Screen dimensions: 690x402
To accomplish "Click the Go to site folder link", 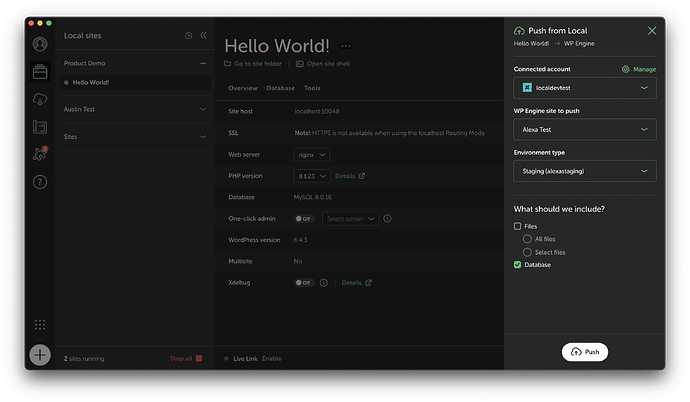I will point(258,64).
